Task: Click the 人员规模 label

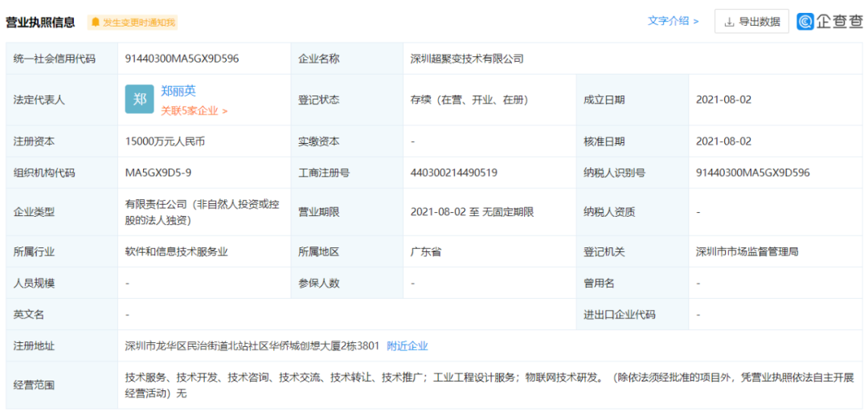Action: tap(34, 284)
